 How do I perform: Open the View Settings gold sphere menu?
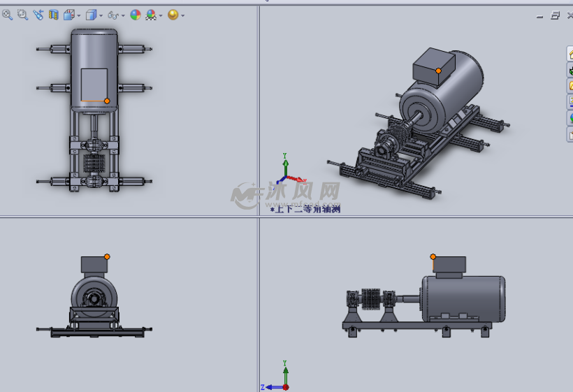[x=173, y=15]
